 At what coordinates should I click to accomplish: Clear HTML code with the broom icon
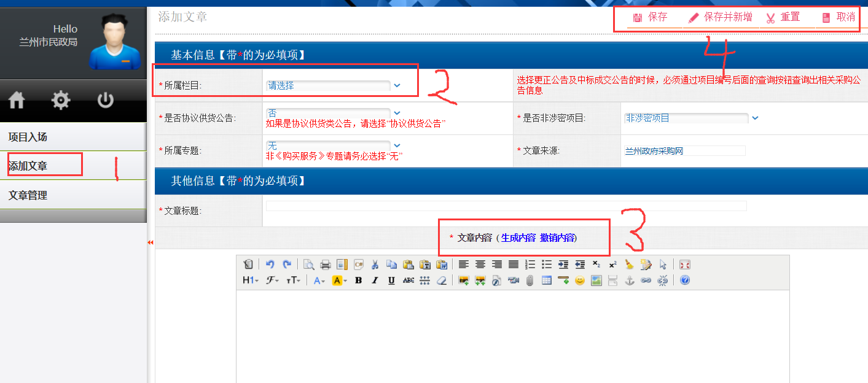click(x=629, y=265)
